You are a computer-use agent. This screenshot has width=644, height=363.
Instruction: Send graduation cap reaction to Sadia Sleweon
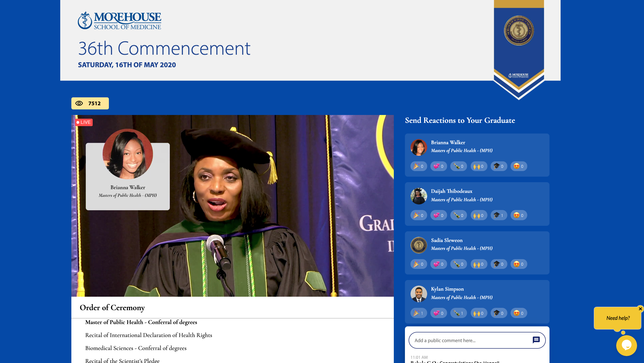[499, 264]
